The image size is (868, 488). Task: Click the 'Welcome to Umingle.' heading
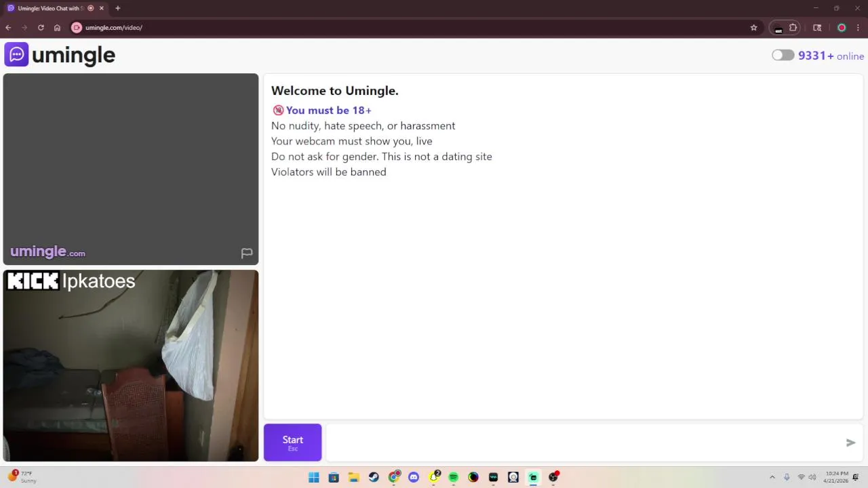point(335,91)
